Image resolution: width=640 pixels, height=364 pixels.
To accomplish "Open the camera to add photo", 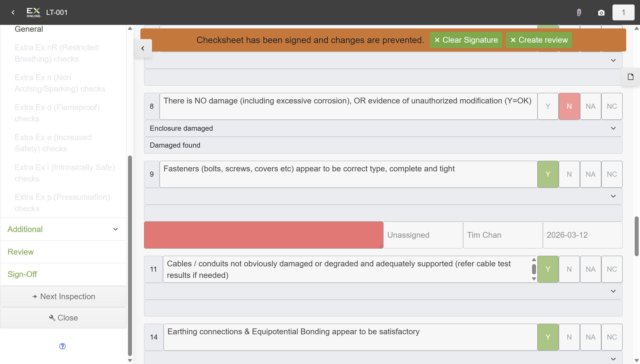I will click(601, 12).
